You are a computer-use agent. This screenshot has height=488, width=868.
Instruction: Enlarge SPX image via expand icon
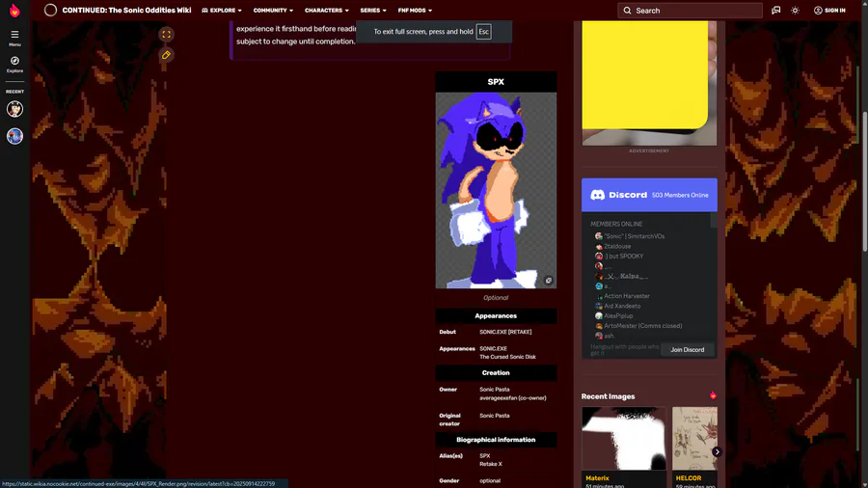pos(548,281)
